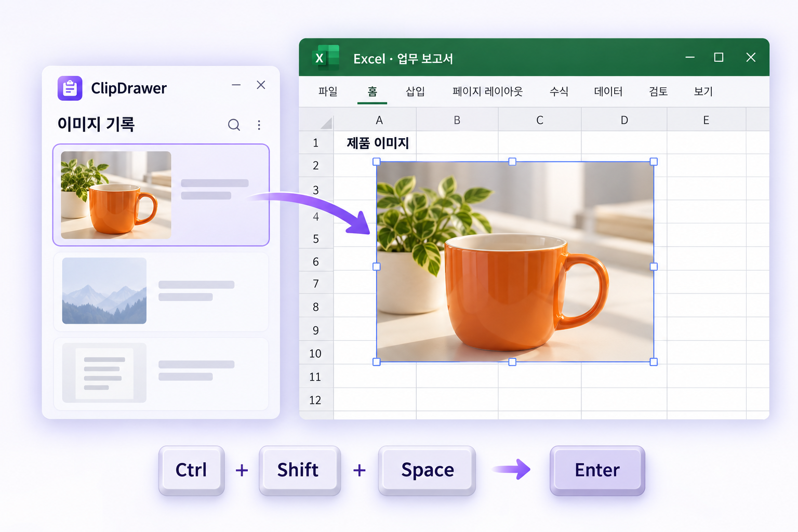This screenshot has height=532, width=798.
Task: Open the 파일 tab in Excel
Action: tap(328, 91)
